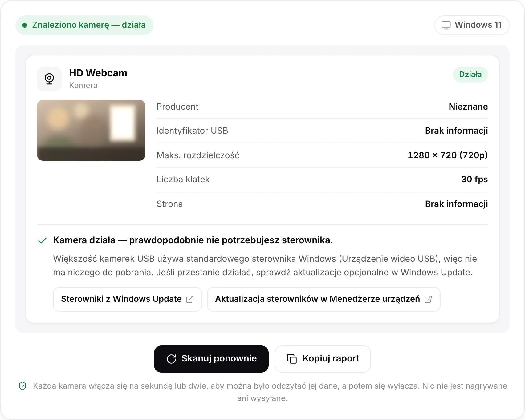Click the green status dot in the banner

[x=25, y=25]
